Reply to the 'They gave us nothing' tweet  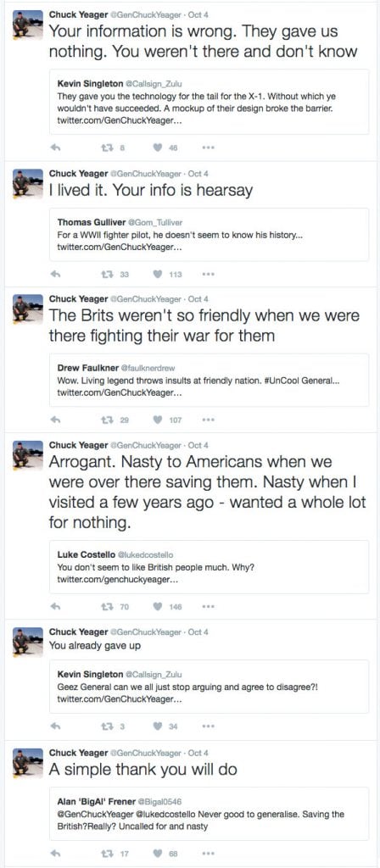click(x=55, y=147)
